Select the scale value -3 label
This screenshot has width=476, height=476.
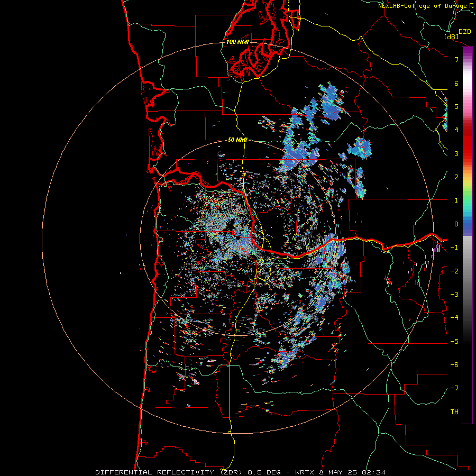click(x=454, y=295)
